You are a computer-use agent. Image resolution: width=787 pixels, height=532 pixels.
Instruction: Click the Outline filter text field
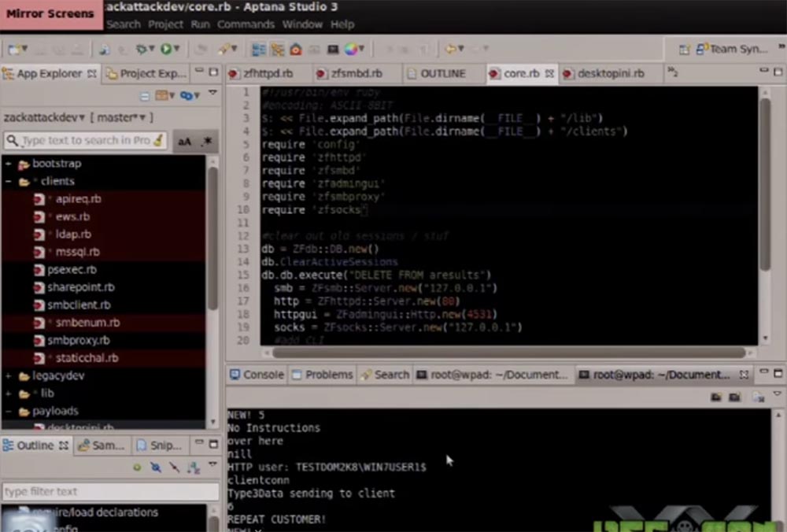[110, 491]
